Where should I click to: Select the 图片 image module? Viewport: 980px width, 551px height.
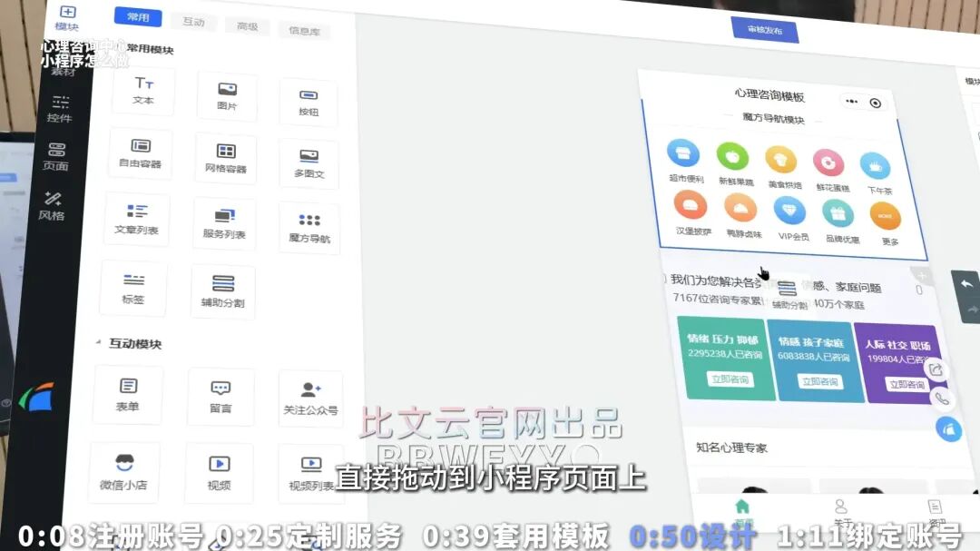[x=227, y=95]
